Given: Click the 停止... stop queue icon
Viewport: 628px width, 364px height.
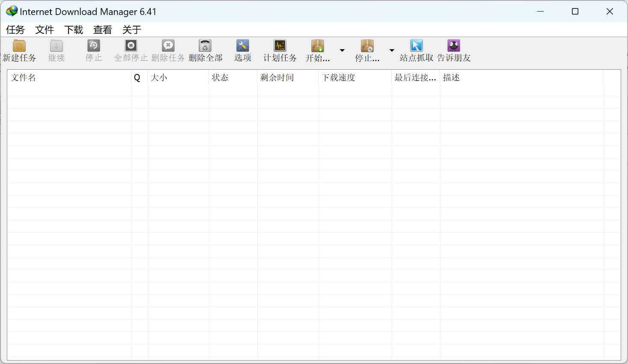Looking at the screenshot, I should pyautogui.click(x=367, y=46).
